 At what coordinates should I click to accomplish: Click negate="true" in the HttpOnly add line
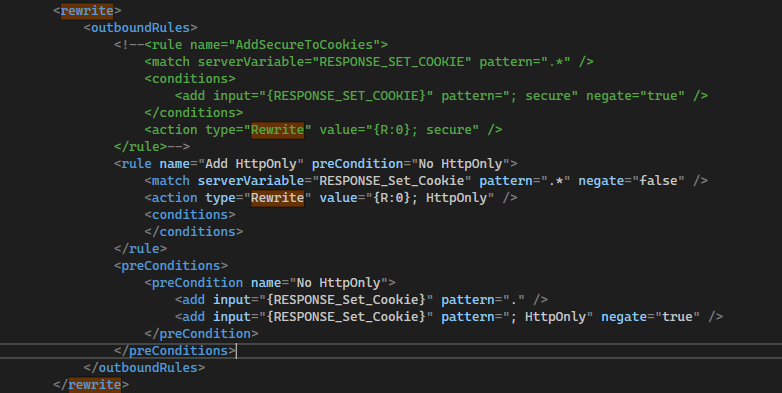[650, 317]
